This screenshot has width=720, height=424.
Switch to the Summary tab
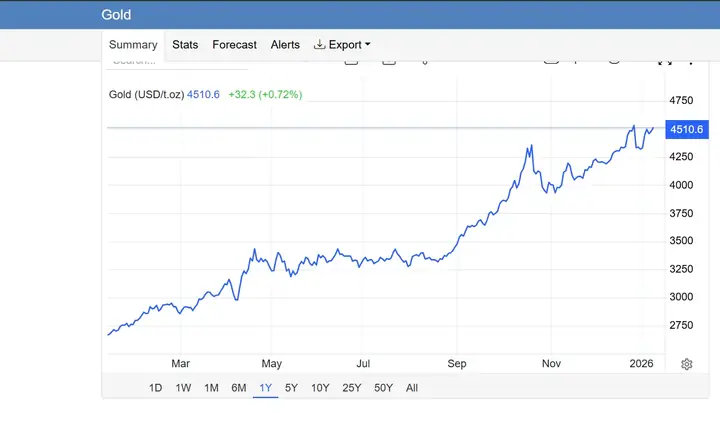(133, 45)
